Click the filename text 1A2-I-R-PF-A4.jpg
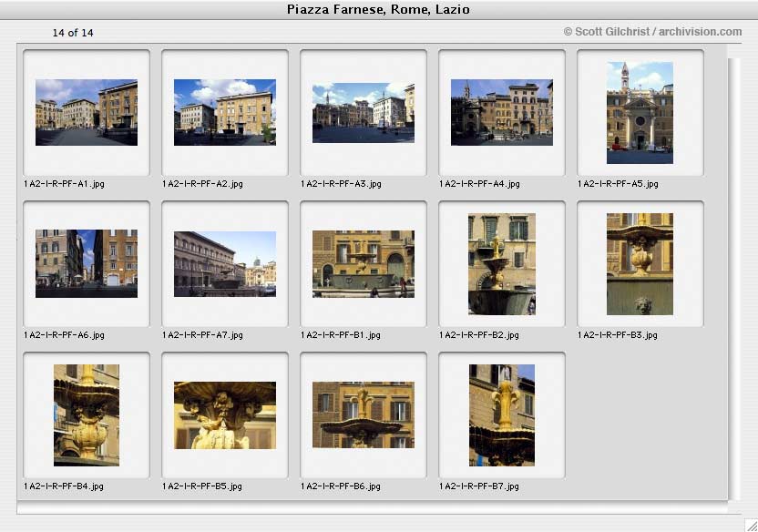Screen dimensions: 758x532 point(479,184)
